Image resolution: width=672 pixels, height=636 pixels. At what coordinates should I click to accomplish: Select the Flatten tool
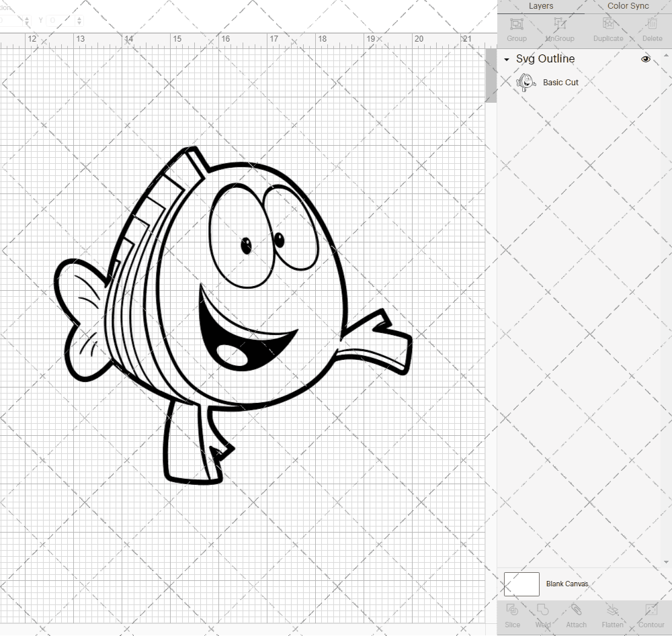[612, 615]
